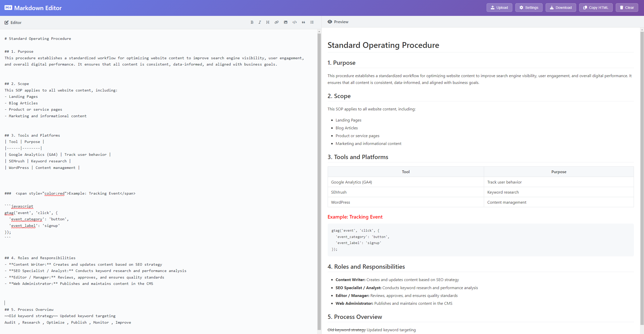Click the '```javascript' line in editor
644x334 pixels.
pyautogui.click(x=19, y=206)
